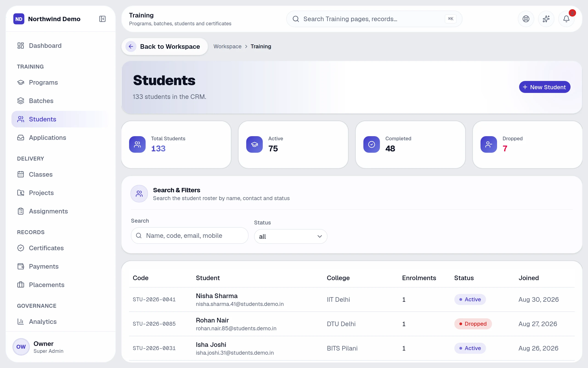Viewport: 588px width, 368px height.
Task: Click student name Nisha Sharma
Action: point(217,296)
